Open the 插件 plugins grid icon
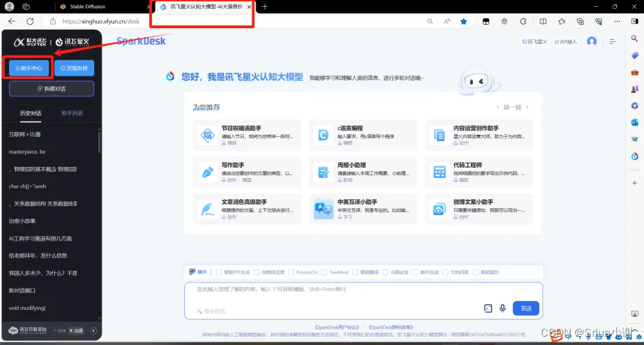 click(192, 272)
